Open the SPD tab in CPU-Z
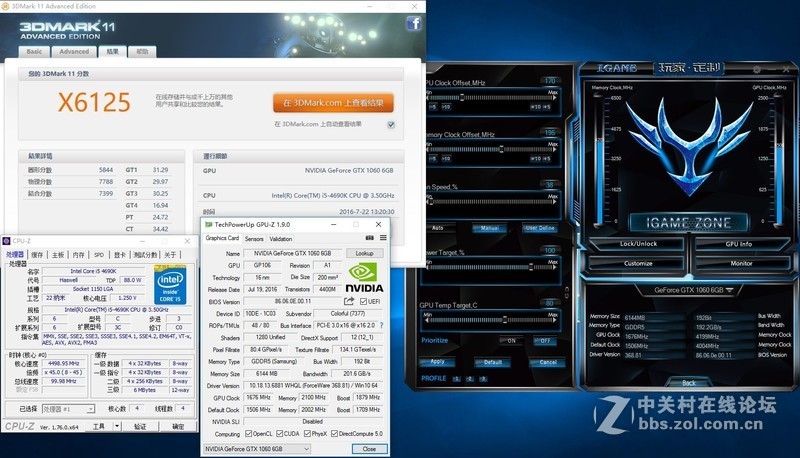This screenshot has width=800, height=458. [99, 255]
